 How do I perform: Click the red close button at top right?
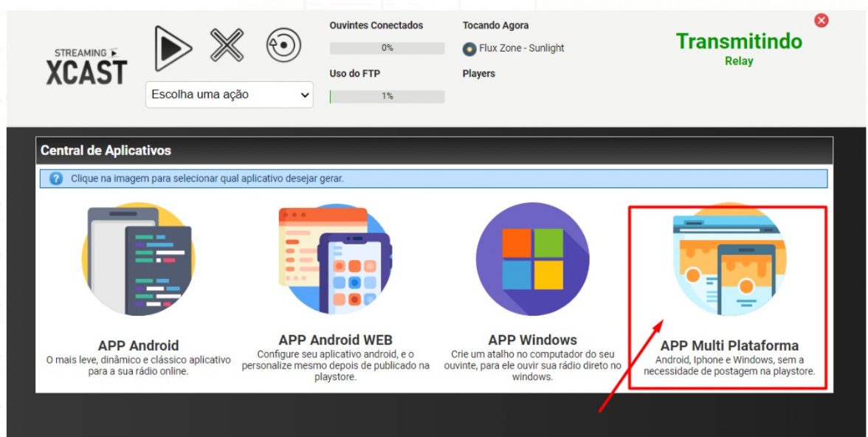(x=821, y=21)
